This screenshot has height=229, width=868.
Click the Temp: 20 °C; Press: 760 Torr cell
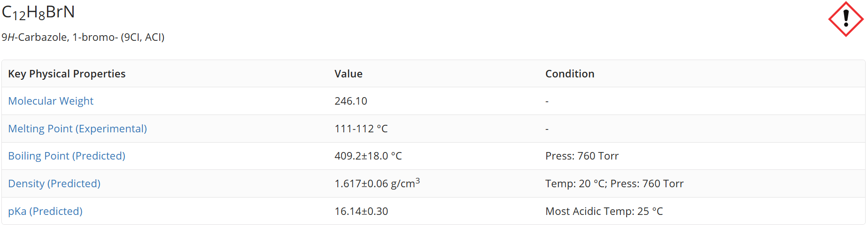pyautogui.click(x=614, y=183)
